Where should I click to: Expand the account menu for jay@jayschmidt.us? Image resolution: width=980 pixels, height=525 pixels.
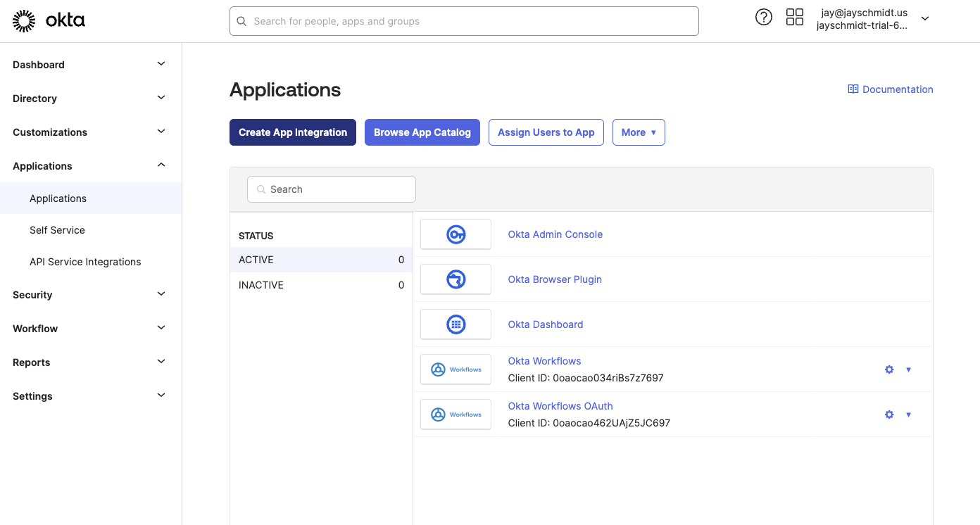click(x=924, y=18)
